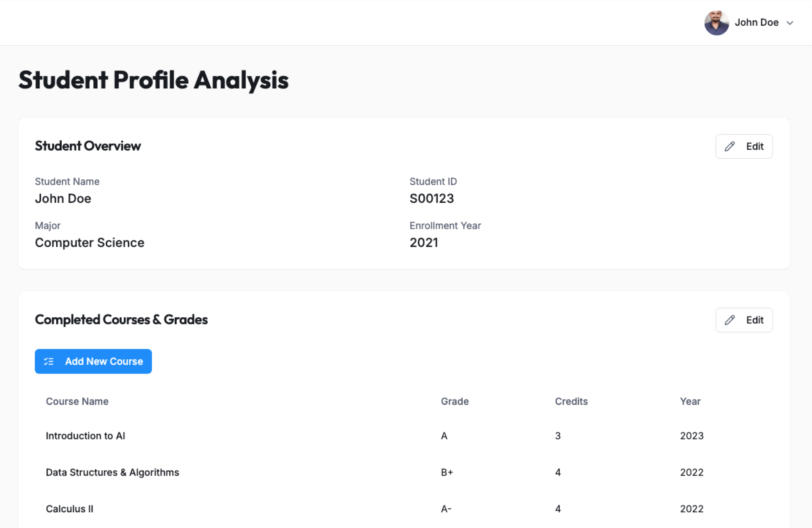Click the Enrollment Year value 2021
This screenshot has height=528, width=812.
(x=423, y=242)
